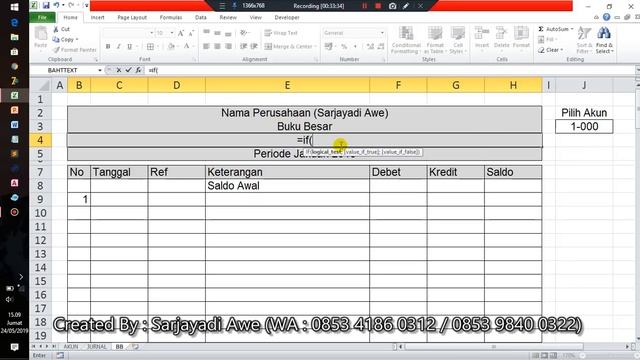640x360 pixels.
Task: Click Increase Font Size icon
Action: [180, 33]
